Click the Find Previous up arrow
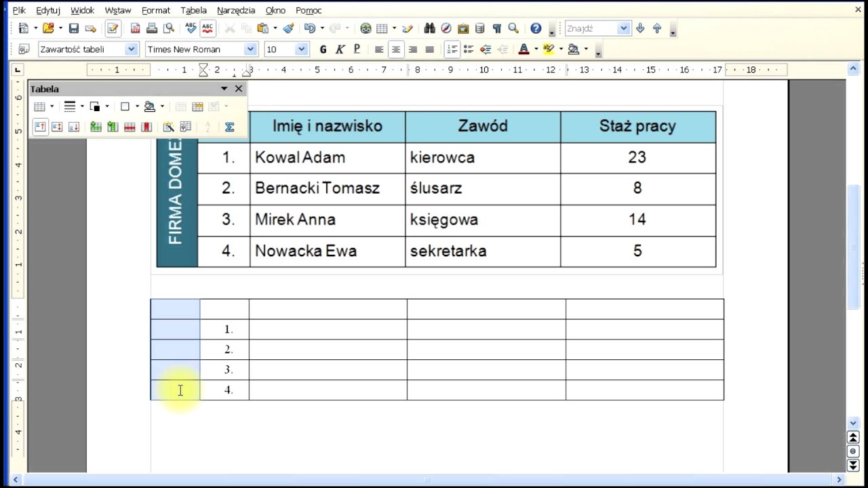 click(656, 28)
